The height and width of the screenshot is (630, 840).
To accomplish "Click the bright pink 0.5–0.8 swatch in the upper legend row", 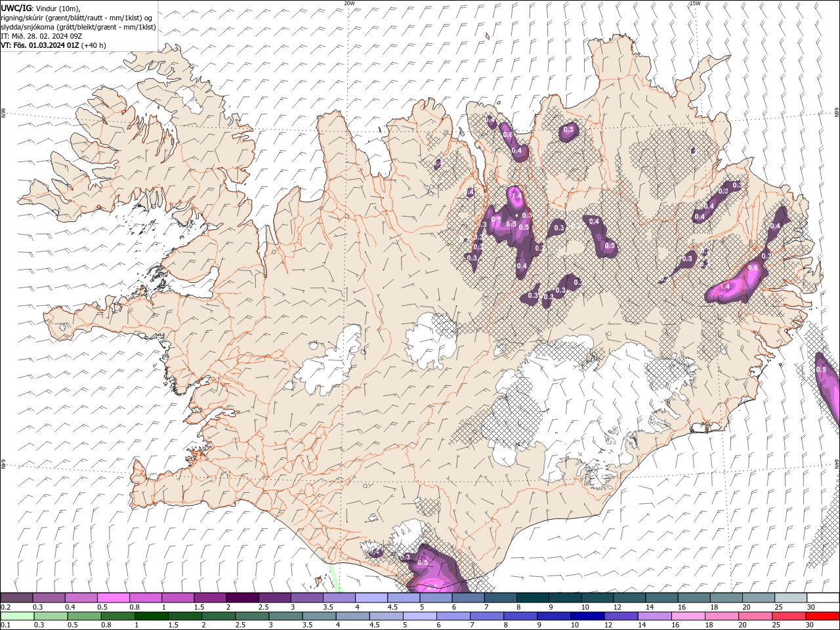I will pyautogui.click(x=113, y=598).
